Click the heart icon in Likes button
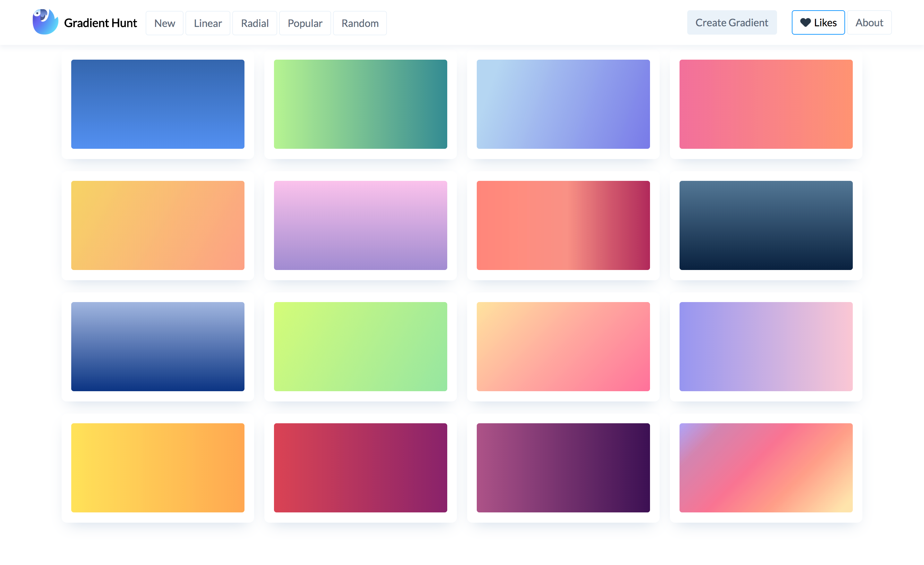924x565 pixels. (x=805, y=22)
